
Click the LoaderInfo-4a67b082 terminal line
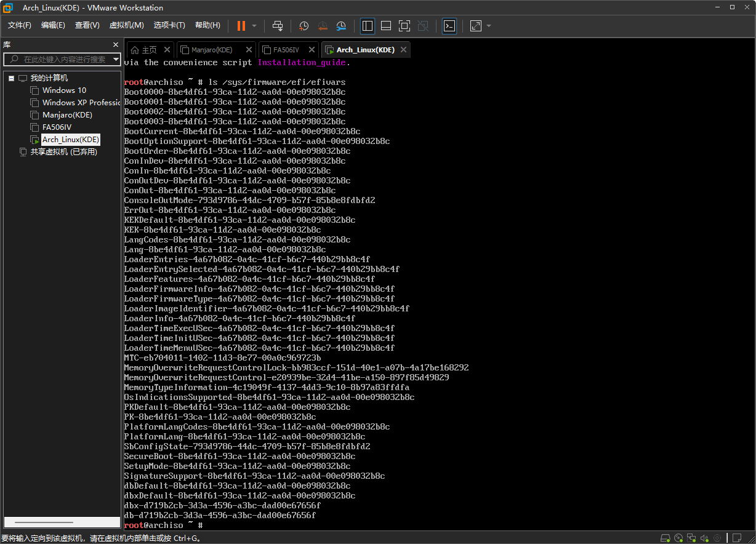coord(239,318)
